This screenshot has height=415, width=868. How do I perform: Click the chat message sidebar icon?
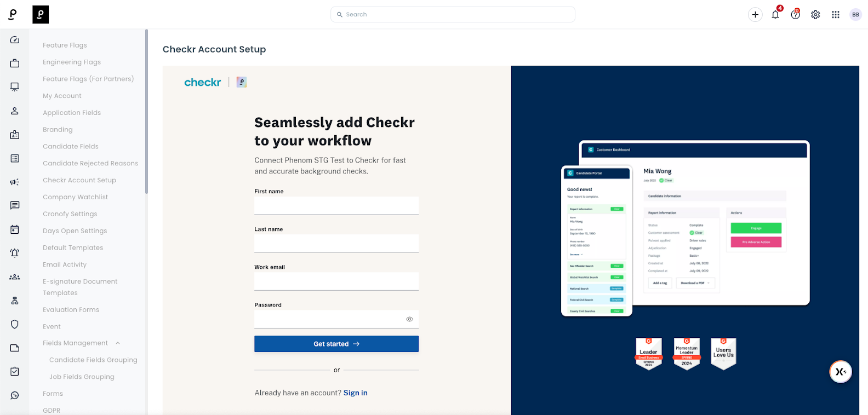click(x=15, y=205)
